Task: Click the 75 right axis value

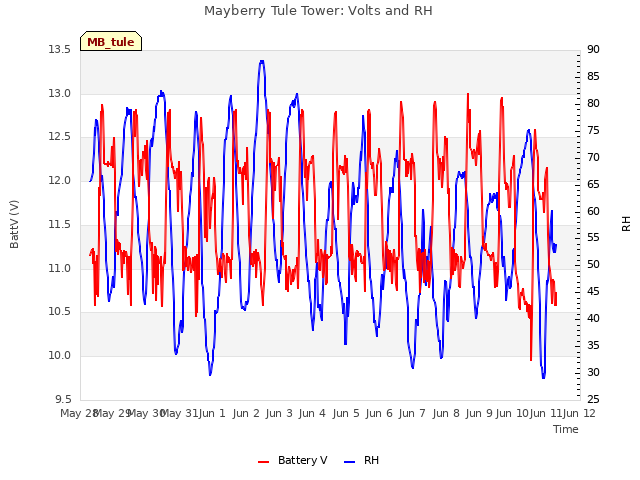Action: coord(593,130)
